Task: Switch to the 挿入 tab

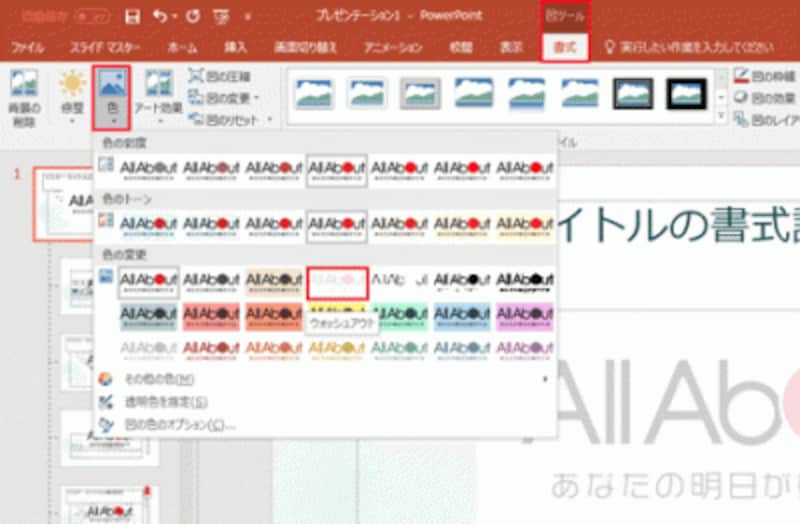Action: (236, 48)
